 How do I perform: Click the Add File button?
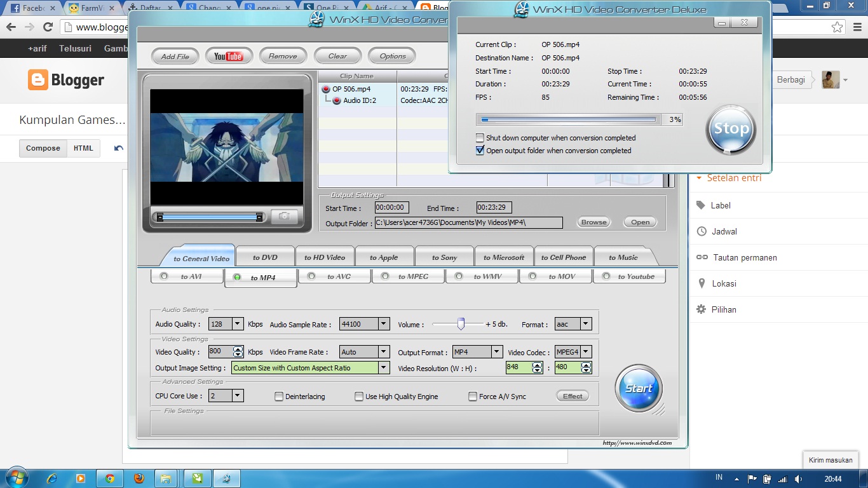[x=175, y=56]
